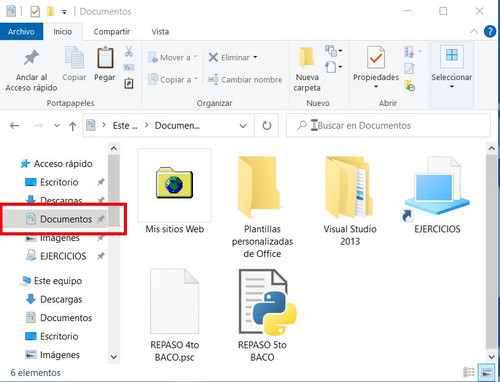Switch to details view in status bar

469,372
